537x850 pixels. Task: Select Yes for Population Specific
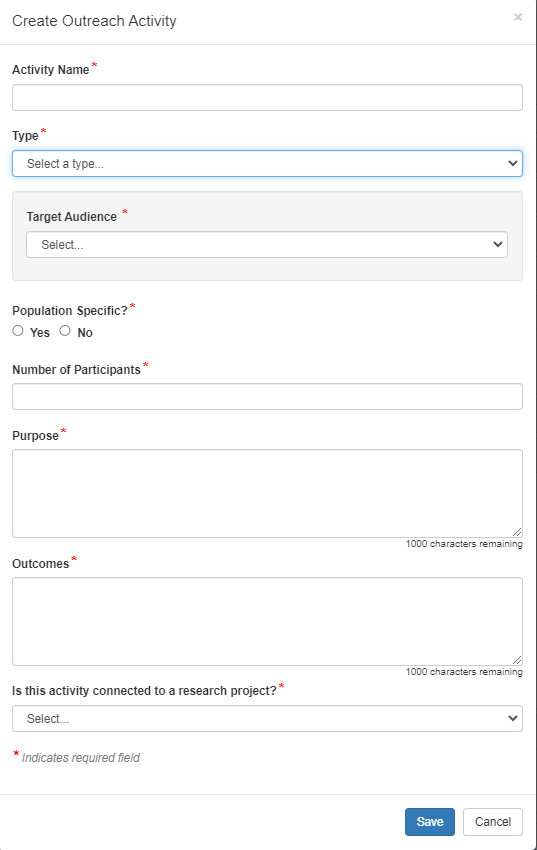click(18, 331)
